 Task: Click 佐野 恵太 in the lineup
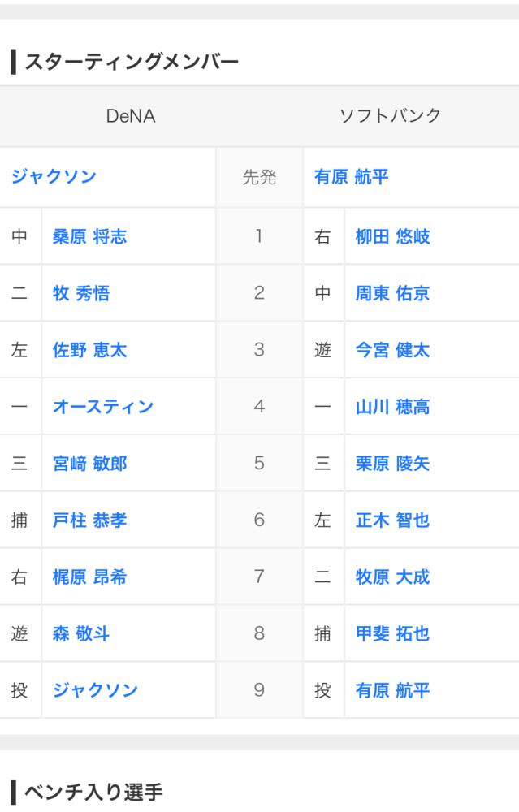[x=89, y=350]
